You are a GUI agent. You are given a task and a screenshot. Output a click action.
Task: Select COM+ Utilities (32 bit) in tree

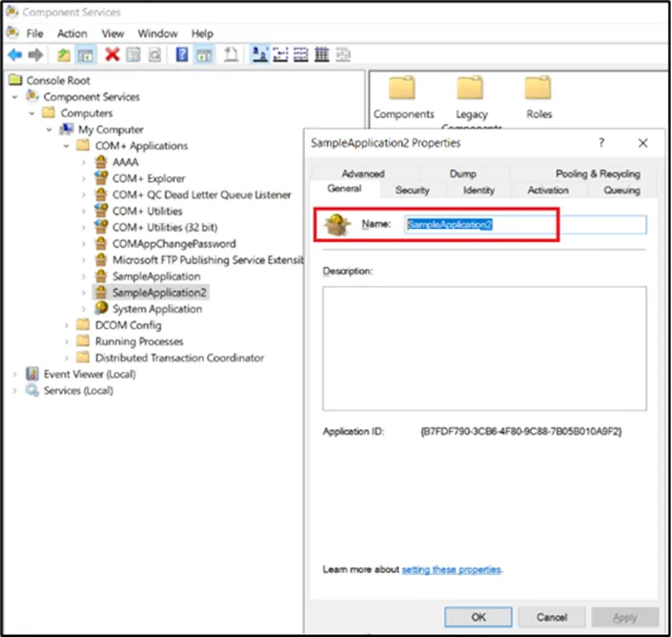click(165, 227)
